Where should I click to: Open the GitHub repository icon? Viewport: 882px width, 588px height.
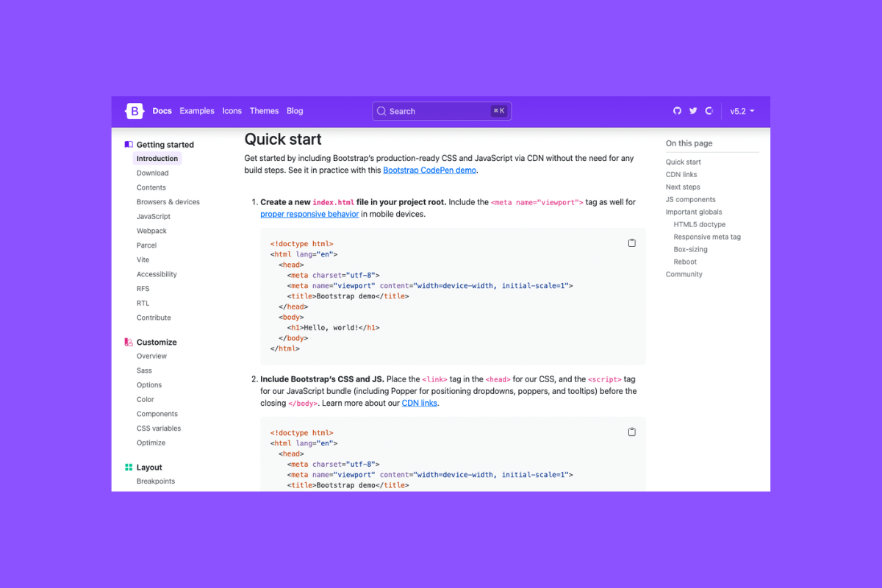coord(677,111)
